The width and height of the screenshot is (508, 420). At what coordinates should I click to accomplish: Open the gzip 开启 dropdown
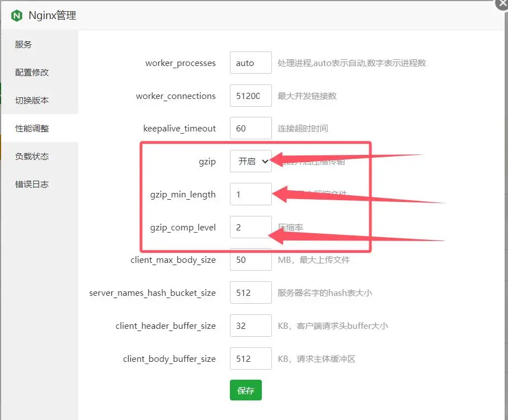coord(251,161)
